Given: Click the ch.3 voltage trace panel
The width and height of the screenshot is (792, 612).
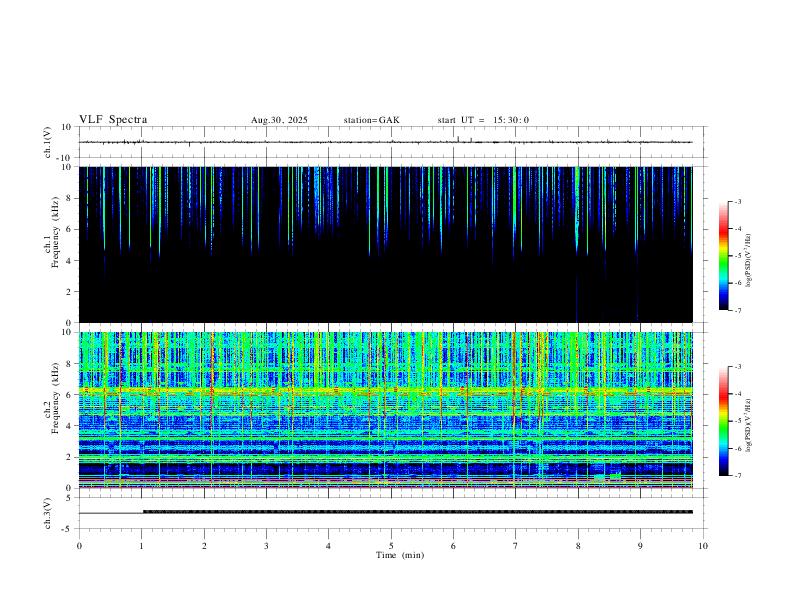Looking at the screenshot, I should [391, 513].
